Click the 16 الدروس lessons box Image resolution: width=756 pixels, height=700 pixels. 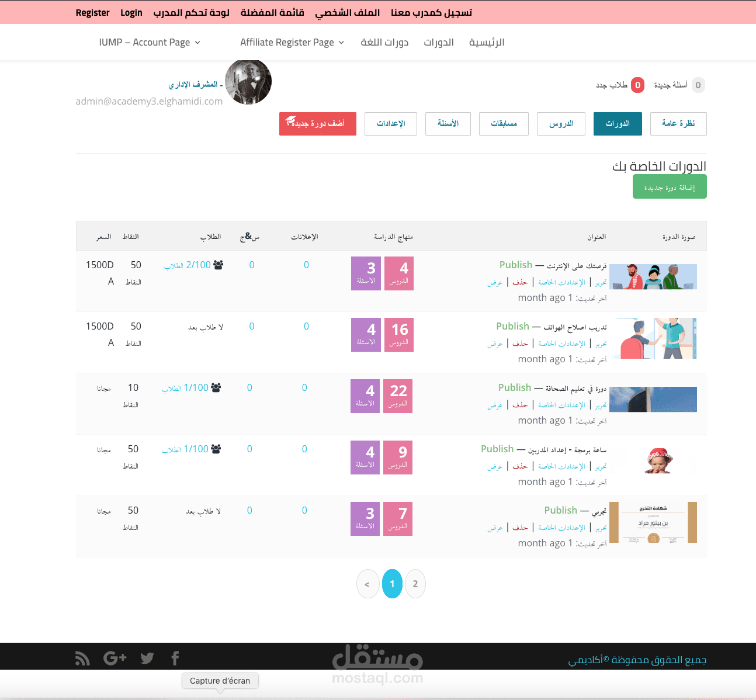399,335
